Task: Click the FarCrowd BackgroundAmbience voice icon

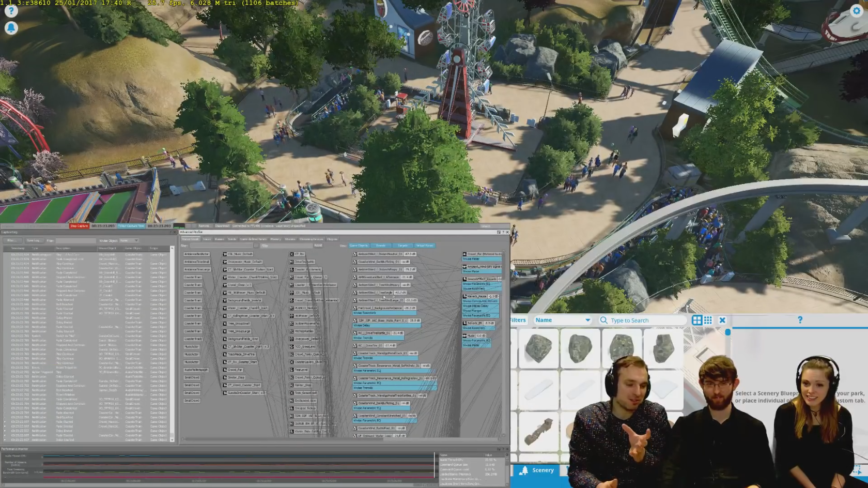Action: coord(355,308)
